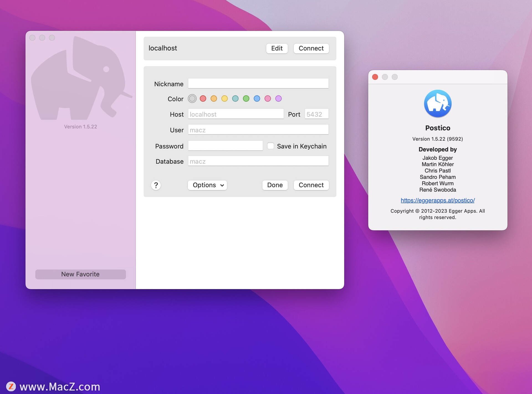Select the purple color swatch

click(278, 99)
